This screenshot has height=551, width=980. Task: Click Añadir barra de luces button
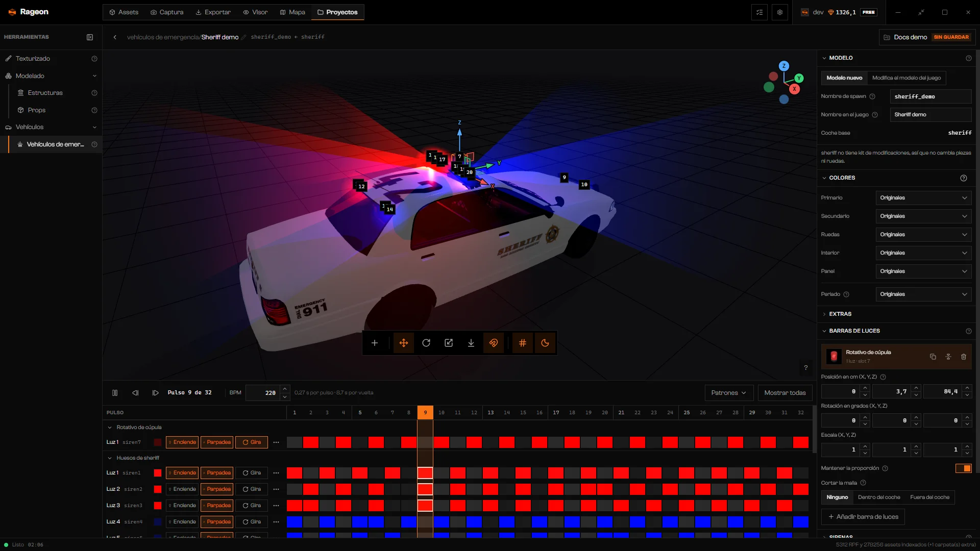[x=863, y=517]
